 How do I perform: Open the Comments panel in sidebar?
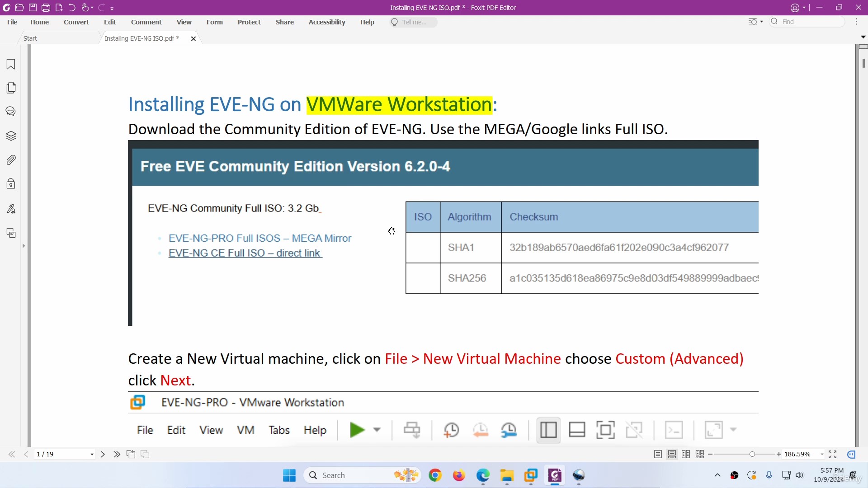pyautogui.click(x=11, y=111)
